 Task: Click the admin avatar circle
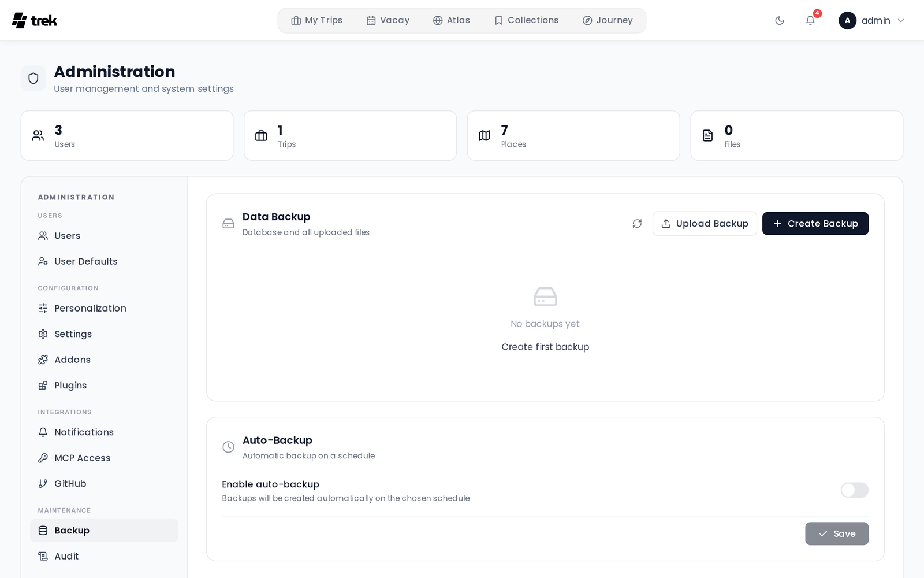coord(847,21)
